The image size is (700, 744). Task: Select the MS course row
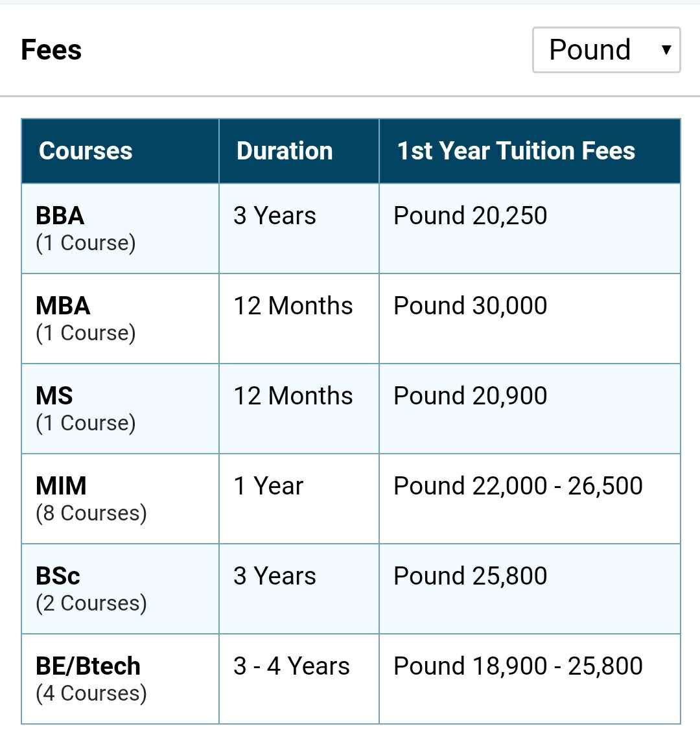[x=54, y=396]
